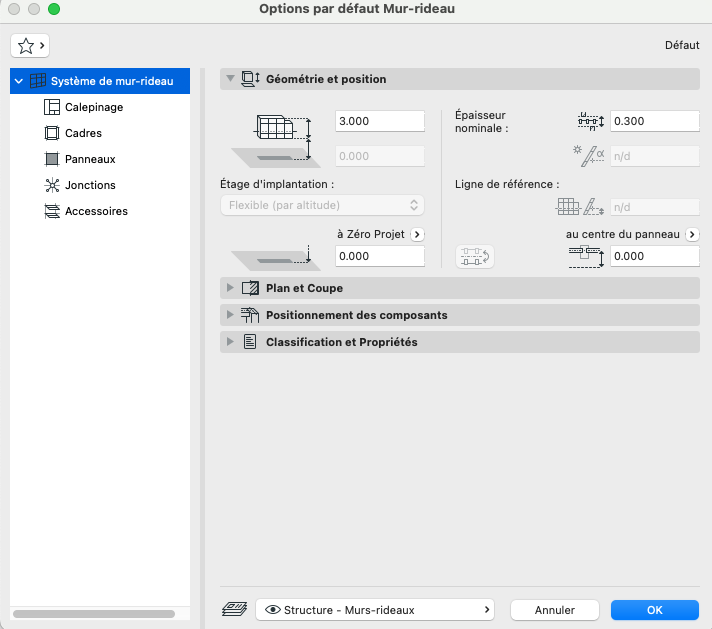Image resolution: width=712 pixels, height=629 pixels.
Task: Select the Jonctions snowflake icon
Action: [x=52, y=185]
